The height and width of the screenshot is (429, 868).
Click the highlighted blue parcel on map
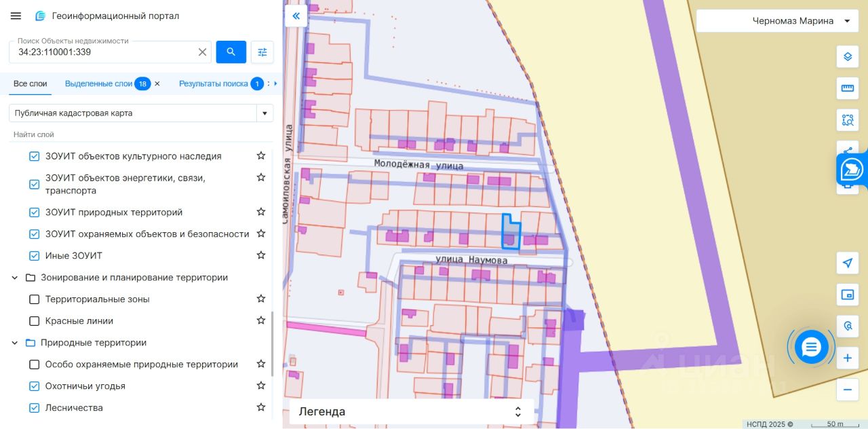[510, 231]
